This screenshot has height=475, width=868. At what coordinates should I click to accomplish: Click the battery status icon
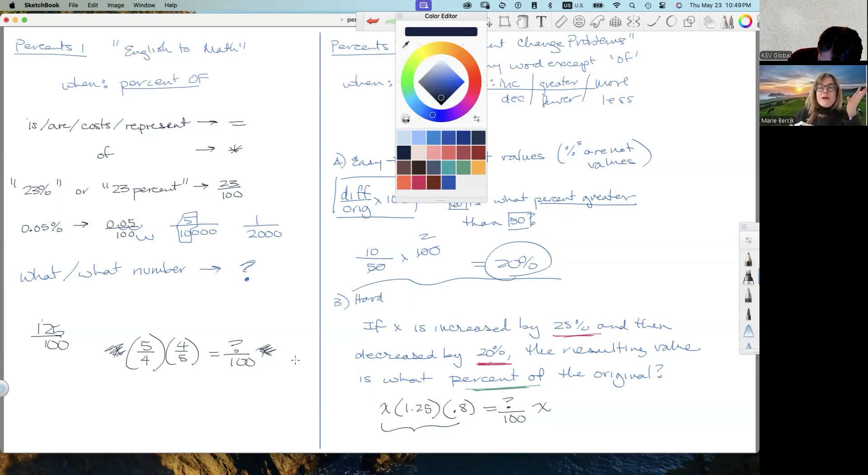coord(599,5)
